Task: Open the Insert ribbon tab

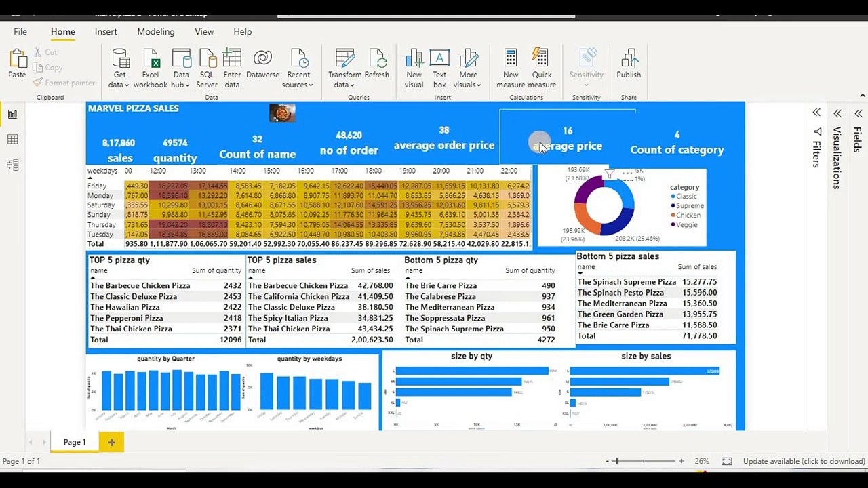Action: 106,31
